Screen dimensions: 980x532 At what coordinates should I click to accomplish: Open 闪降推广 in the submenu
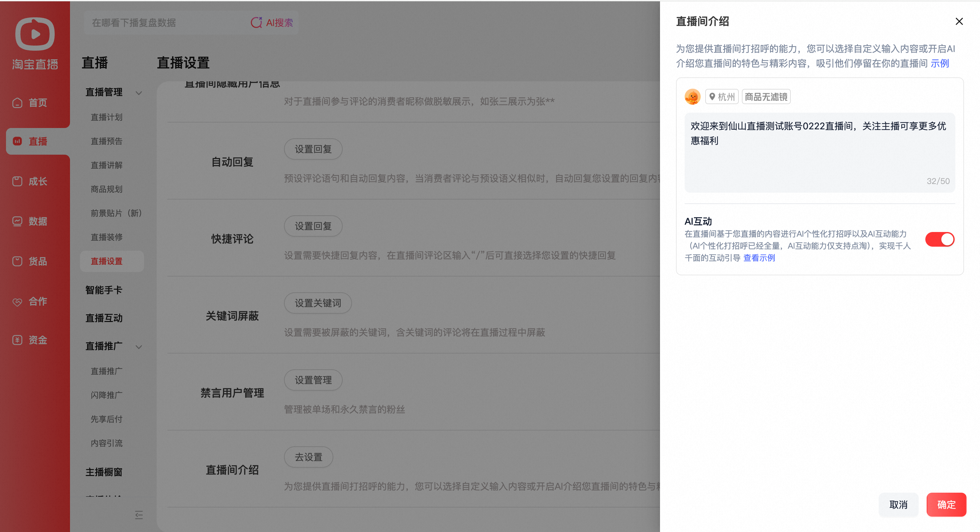click(107, 395)
